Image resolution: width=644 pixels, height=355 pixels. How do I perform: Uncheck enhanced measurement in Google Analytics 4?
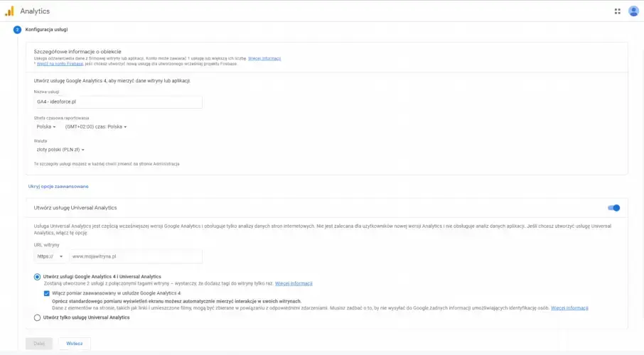coord(47,293)
